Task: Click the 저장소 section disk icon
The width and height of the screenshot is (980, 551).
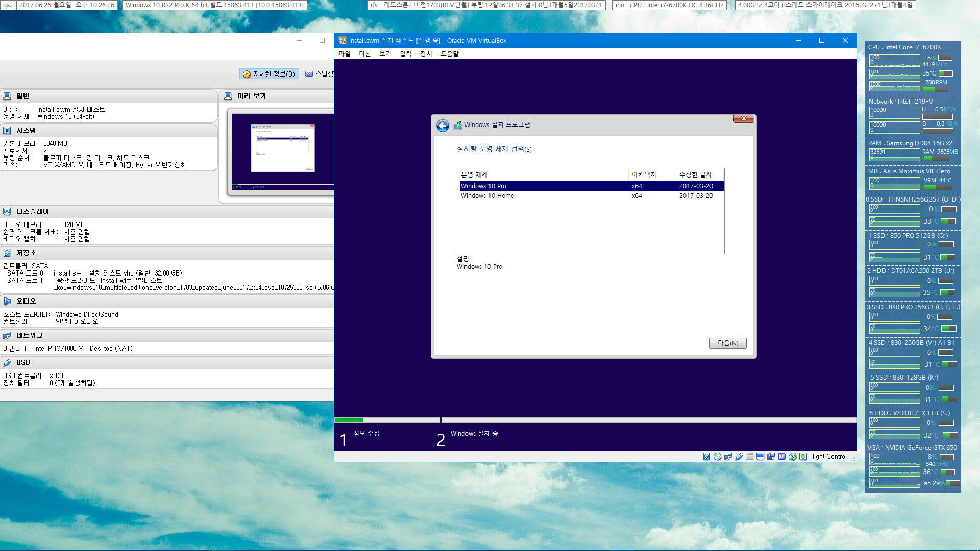Action: 7,253
